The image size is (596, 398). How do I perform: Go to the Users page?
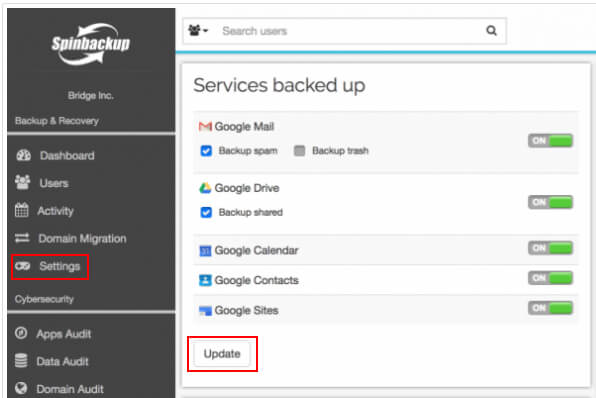(x=54, y=183)
